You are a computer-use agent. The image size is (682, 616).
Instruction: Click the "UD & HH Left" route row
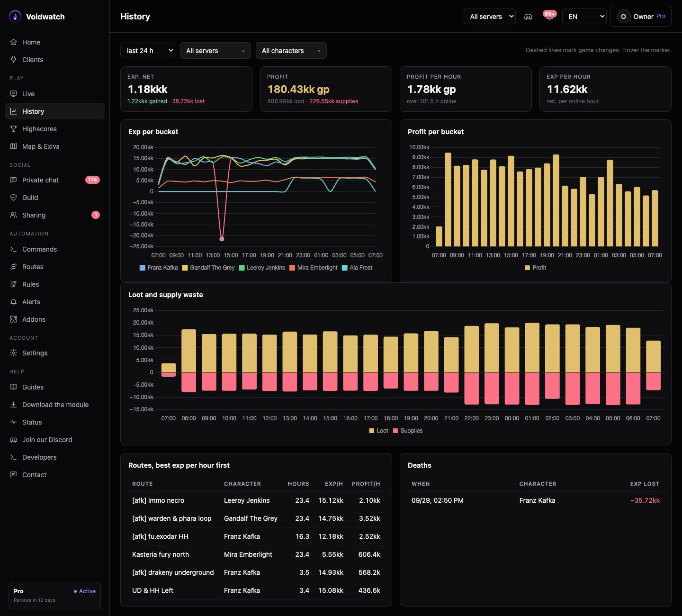click(256, 590)
